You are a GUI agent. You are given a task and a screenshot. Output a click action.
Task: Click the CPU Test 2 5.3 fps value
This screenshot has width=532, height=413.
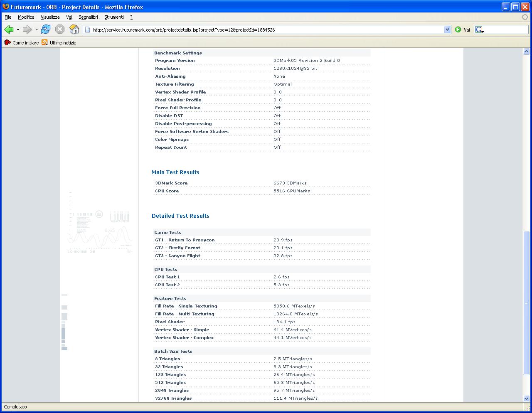coord(281,285)
